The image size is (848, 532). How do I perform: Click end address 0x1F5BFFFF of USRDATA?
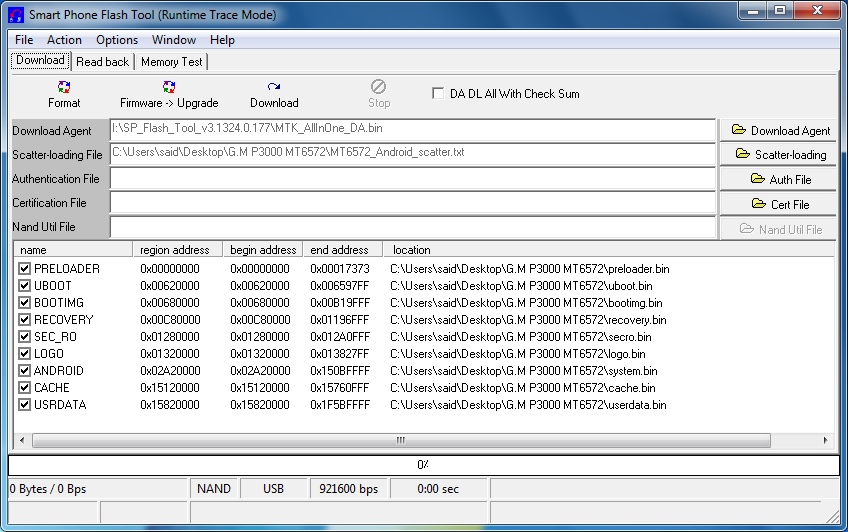click(x=340, y=405)
